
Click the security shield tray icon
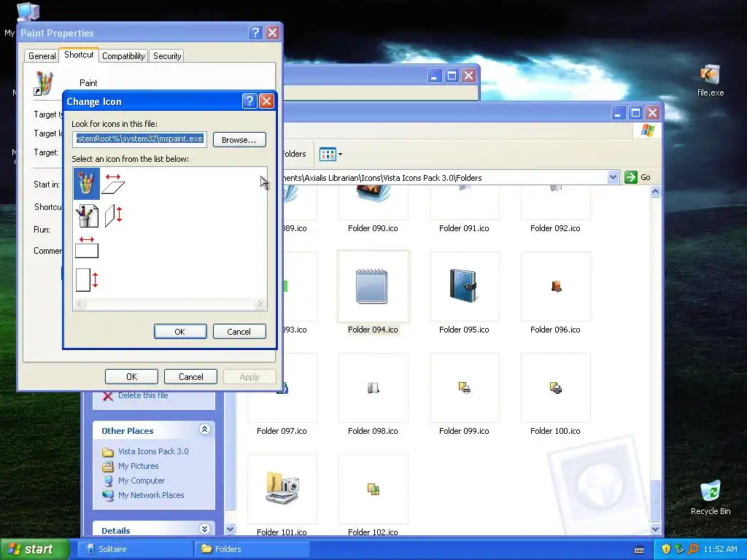click(x=666, y=549)
